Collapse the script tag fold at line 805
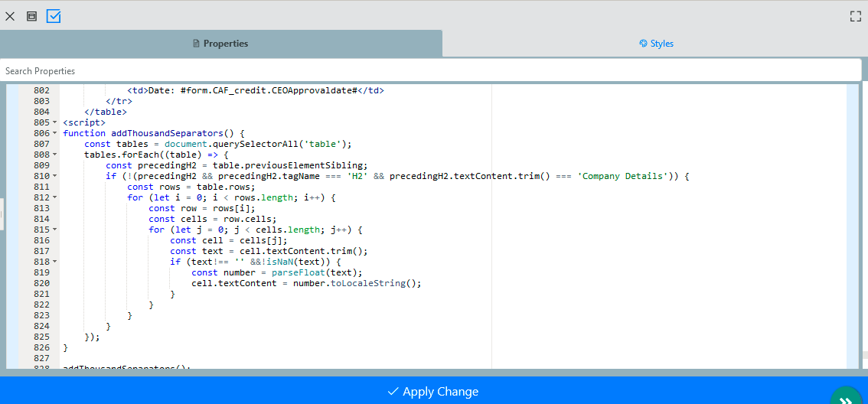The image size is (868, 404). coord(56,122)
